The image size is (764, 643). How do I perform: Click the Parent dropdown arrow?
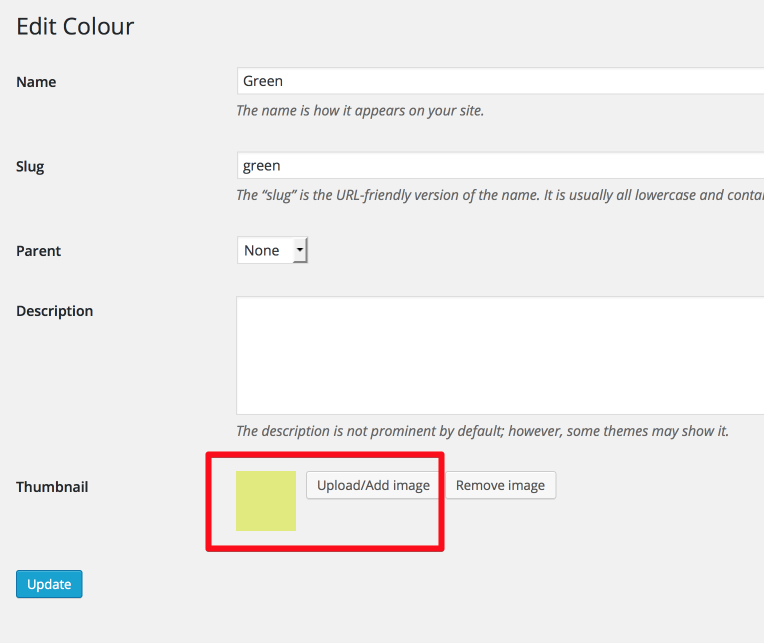(300, 250)
